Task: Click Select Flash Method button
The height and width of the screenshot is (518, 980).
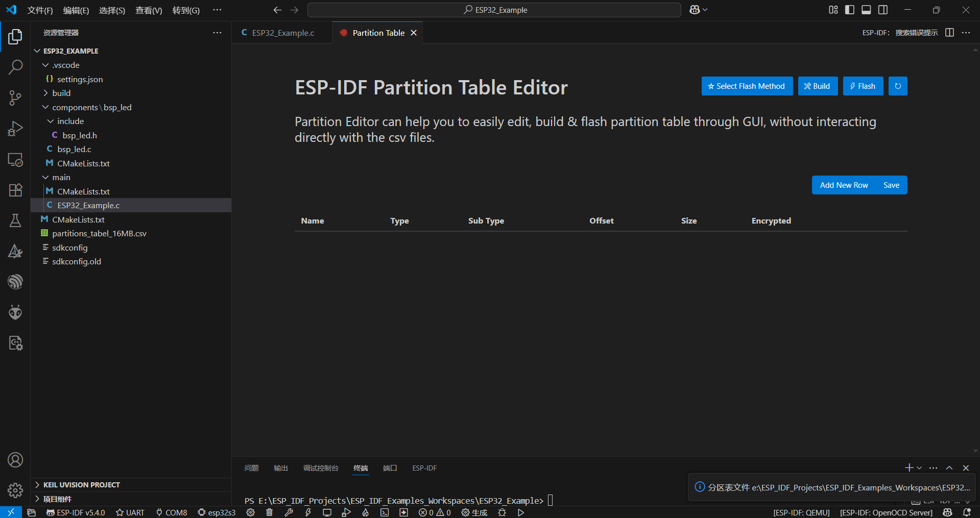Action: [747, 86]
